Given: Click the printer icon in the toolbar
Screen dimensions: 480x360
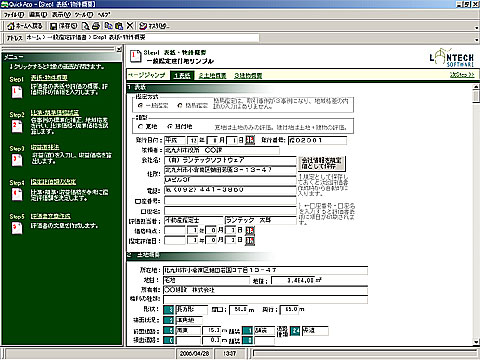Looking at the screenshot, I should coord(96,26).
